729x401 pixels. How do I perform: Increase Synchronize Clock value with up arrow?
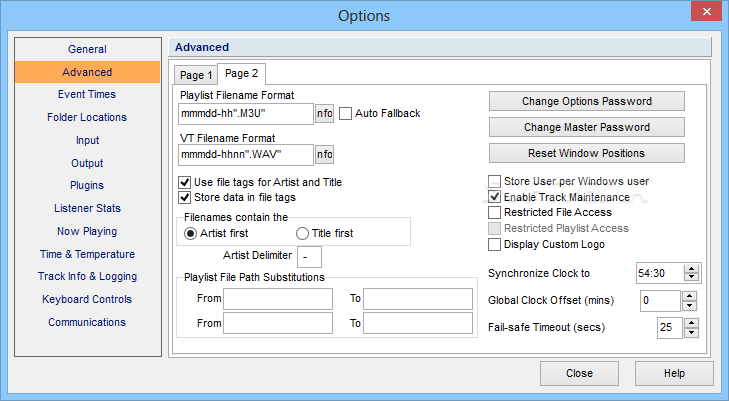click(x=691, y=269)
